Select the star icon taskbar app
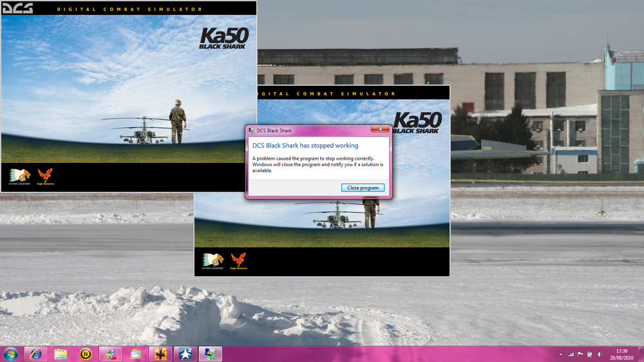This screenshot has height=362, width=644. point(185,354)
